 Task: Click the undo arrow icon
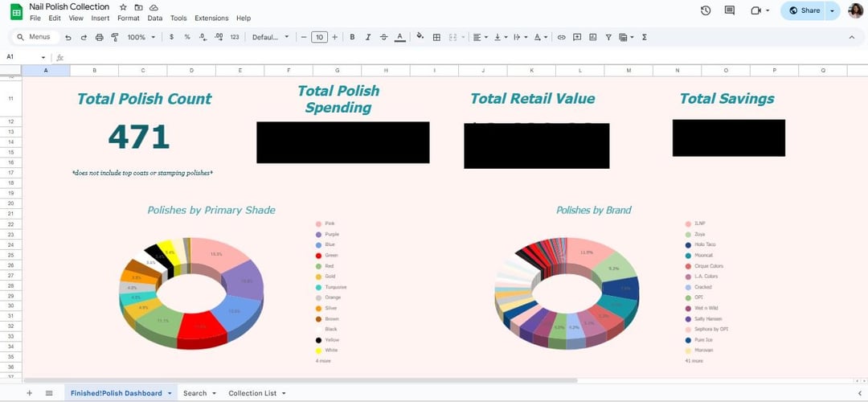point(68,37)
